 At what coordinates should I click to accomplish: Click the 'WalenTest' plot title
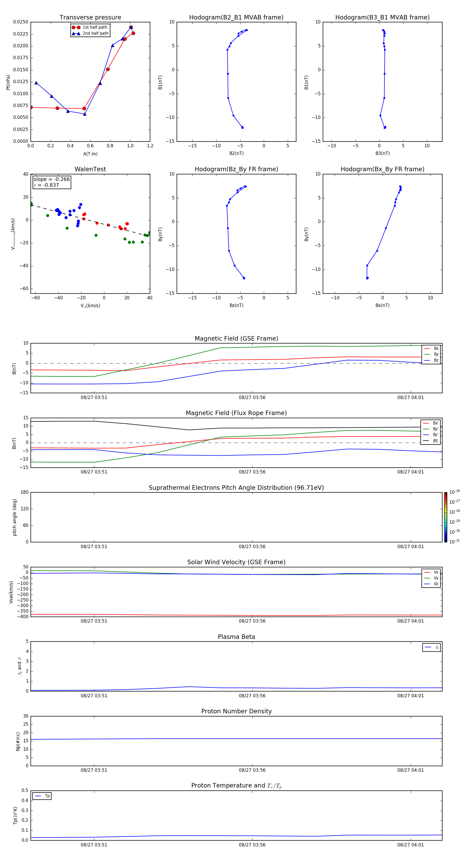(x=90, y=169)
